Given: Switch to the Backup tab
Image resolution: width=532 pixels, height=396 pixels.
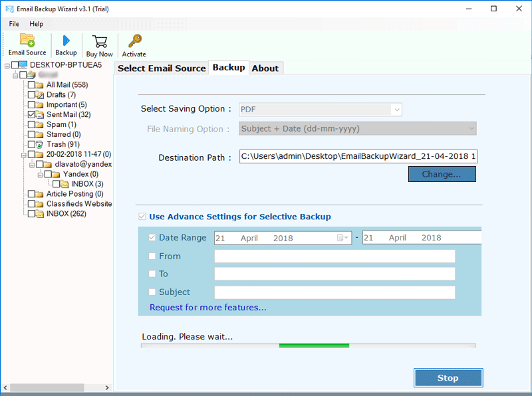Looking at the screenshot, I should (x=229, y=68).
